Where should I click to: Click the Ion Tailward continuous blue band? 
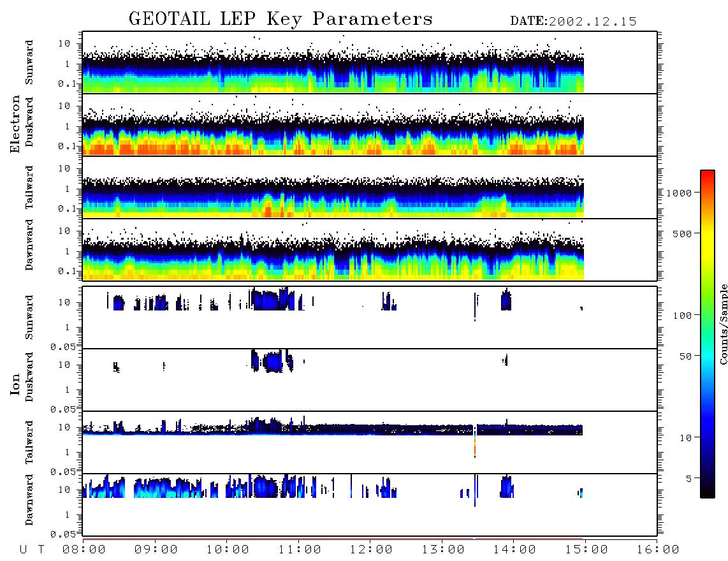(332, 430)
